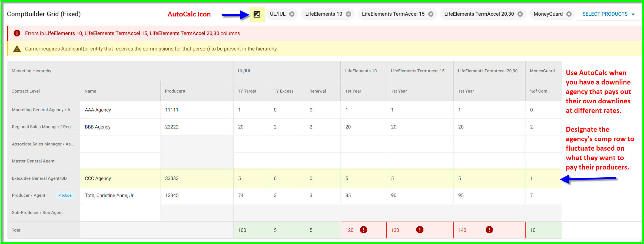Click Executive General Agent/BD row label
The width and height of the screenshot is (644, 244).
39,178
